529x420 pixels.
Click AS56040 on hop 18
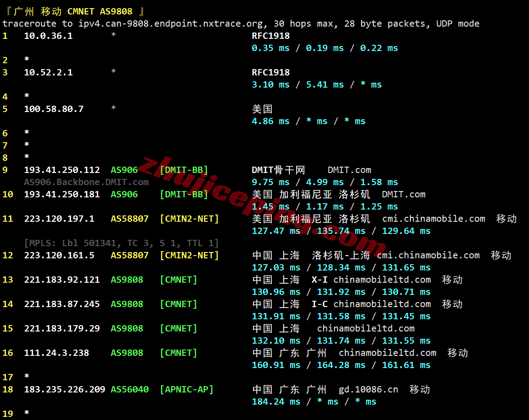pos(130,390)
